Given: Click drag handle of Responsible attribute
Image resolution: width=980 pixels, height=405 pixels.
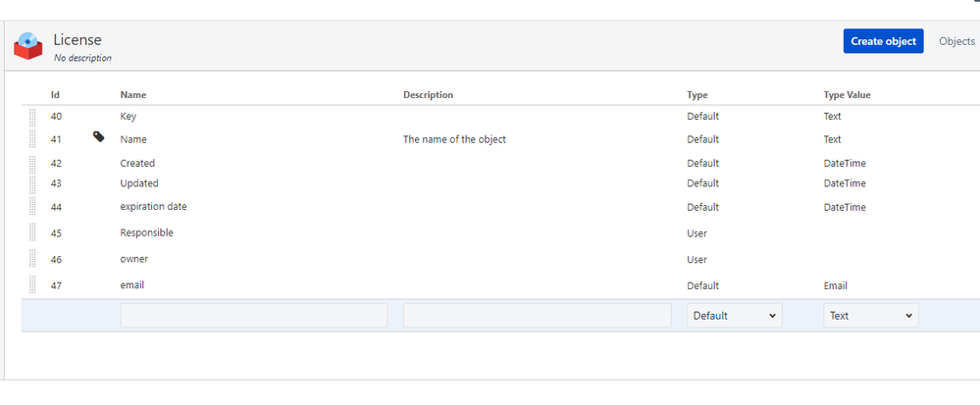Looking at the screenshot, I should click(32, 232).
